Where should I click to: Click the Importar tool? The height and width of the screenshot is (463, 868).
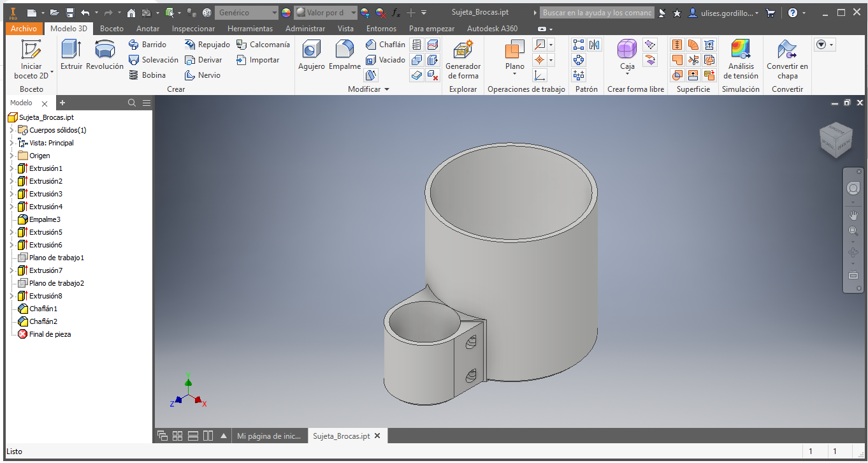pyautogui.click(x=257, y=60)
